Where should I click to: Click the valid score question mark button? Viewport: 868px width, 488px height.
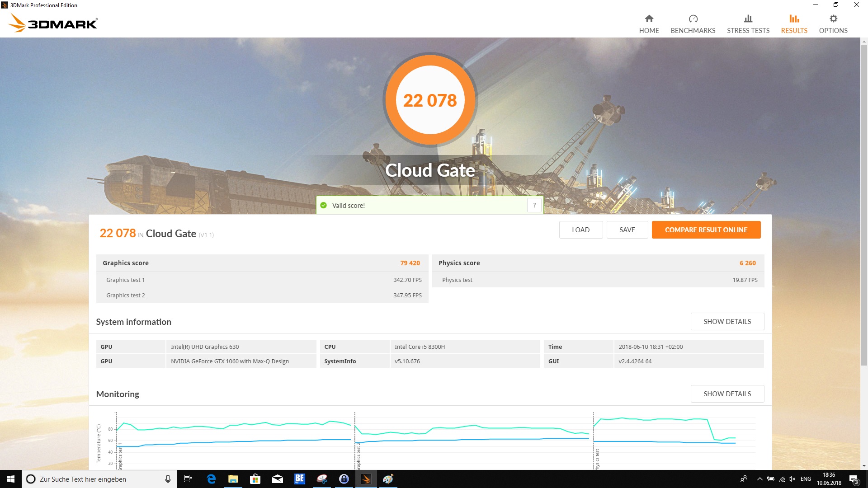pos(534,205)
